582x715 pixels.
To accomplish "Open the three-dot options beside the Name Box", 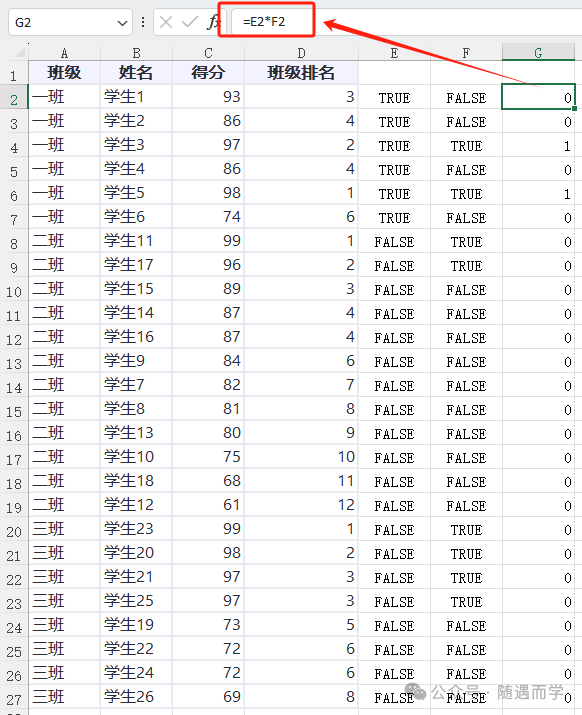I will click(143, 22).
